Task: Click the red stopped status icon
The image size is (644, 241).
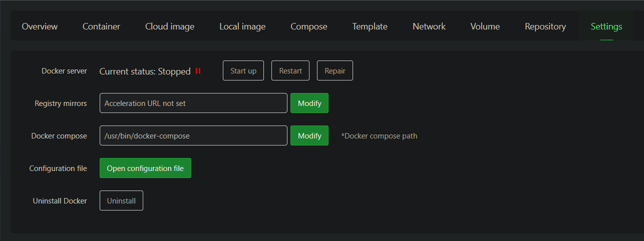Action: click(x=198, y=71)
